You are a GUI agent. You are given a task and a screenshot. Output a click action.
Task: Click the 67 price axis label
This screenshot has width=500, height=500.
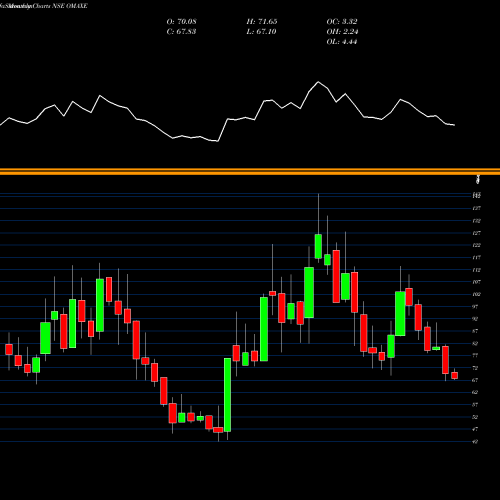475,380
